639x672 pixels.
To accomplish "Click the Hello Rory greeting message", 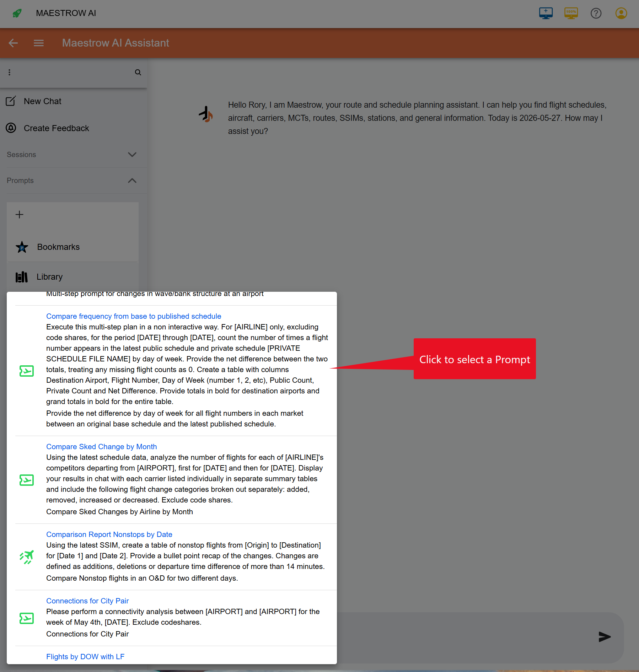I will tap(417, 118).
